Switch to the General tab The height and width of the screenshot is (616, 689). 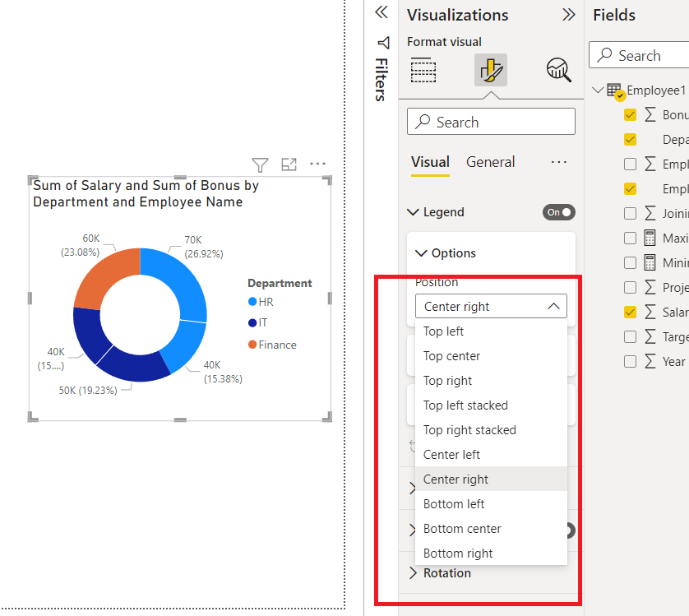tap(490, 162)
